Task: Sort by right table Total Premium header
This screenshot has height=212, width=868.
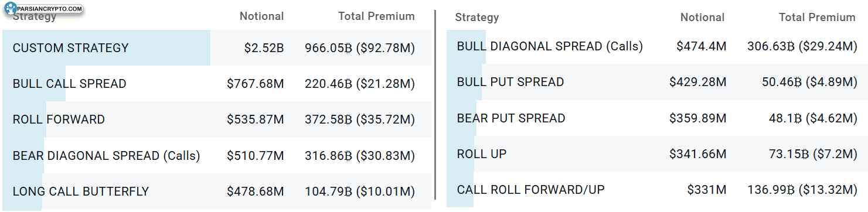Action: coord(817,18)
